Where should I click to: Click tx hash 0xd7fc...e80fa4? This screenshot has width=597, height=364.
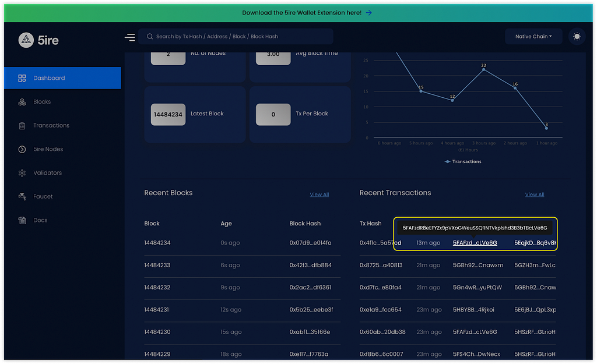(x=380, y=288)
